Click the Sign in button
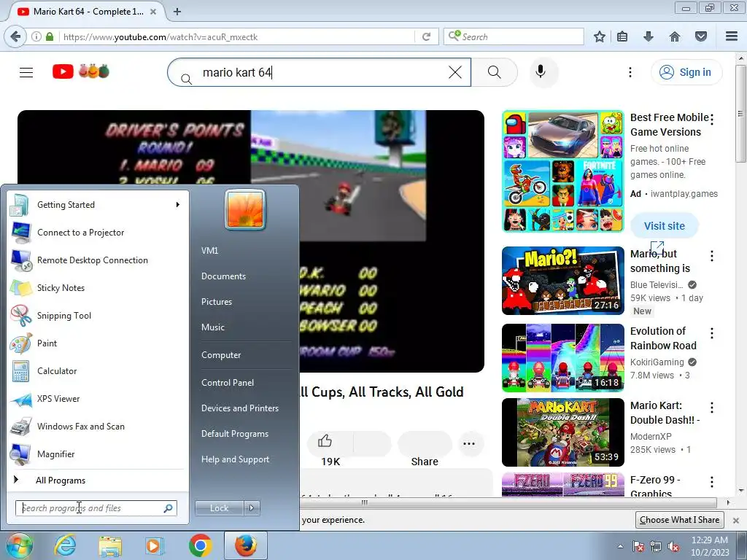 pyautogui.click(x=686, y=72)
